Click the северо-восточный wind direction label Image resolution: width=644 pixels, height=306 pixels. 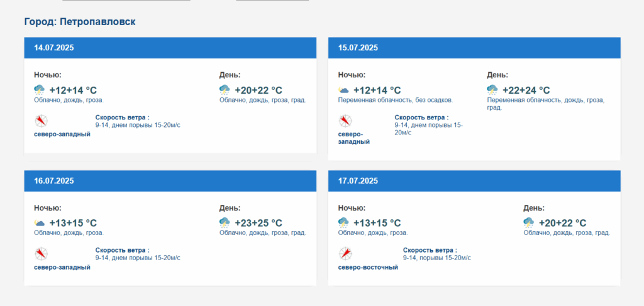coord(368,268)
